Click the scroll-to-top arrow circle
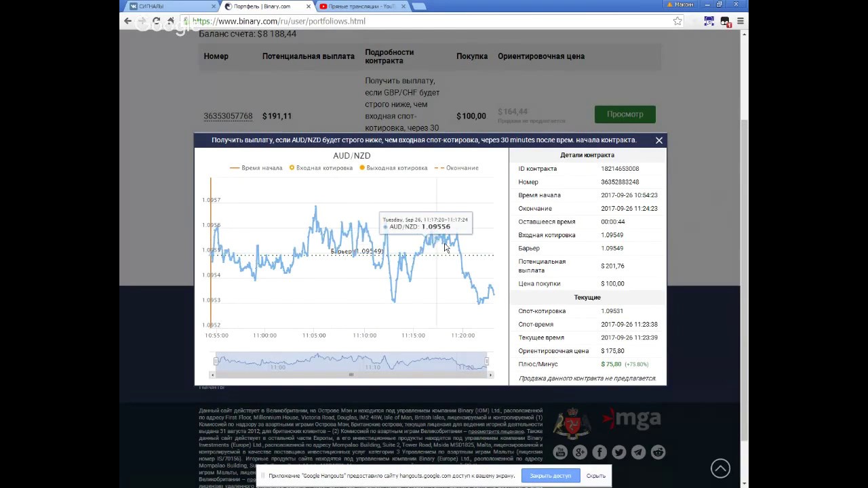This screenshot has height=488, width=868. click(720, 468)
